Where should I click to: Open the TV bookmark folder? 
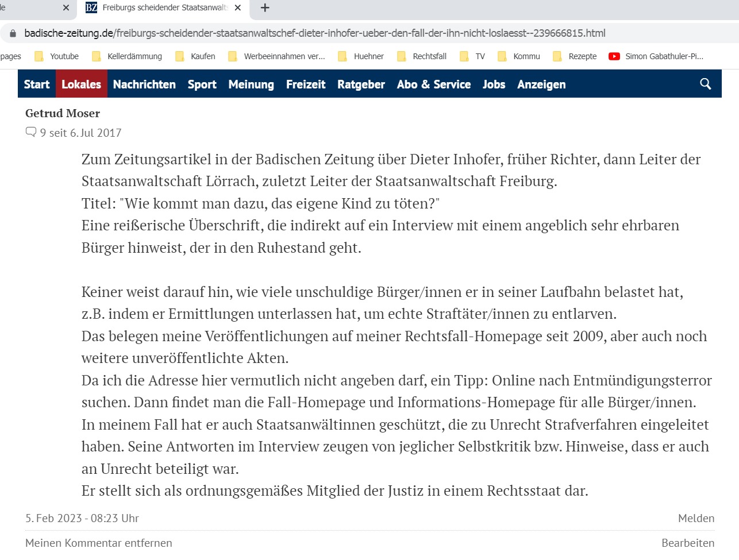coord(472,56)
